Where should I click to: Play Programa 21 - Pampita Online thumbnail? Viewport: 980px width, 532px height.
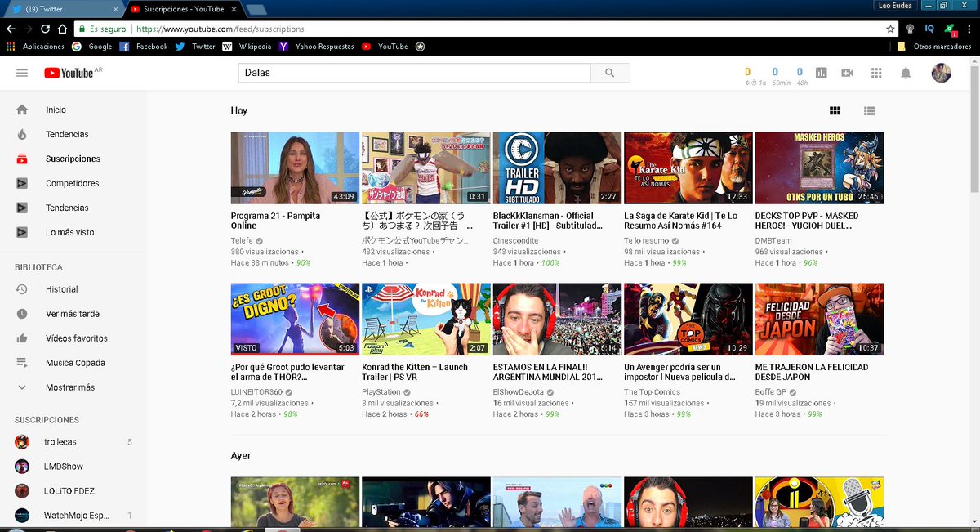tap(295, 168)
